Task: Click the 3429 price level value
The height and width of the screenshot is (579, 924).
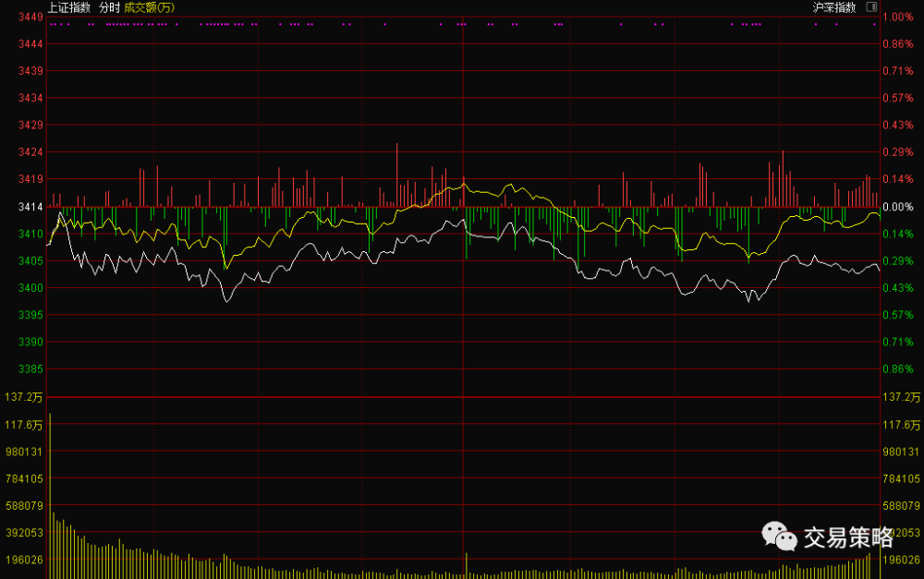Action: 30,125
